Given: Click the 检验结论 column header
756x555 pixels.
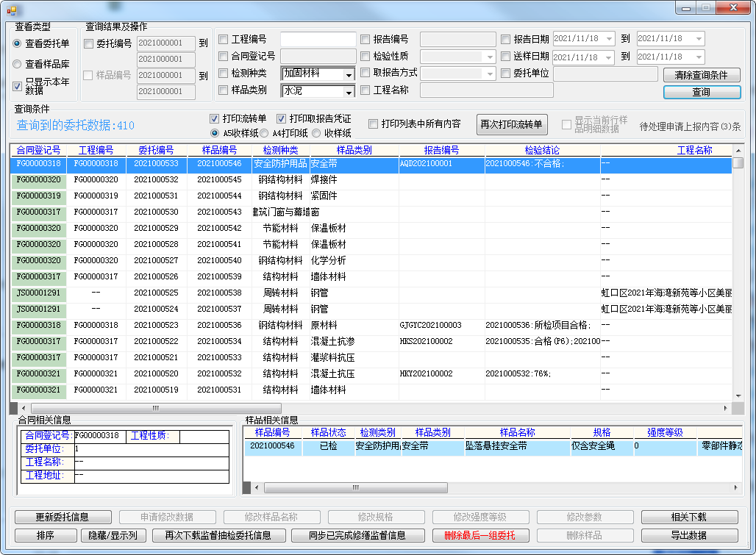Looking at the screenshot, I should [542, 150].
